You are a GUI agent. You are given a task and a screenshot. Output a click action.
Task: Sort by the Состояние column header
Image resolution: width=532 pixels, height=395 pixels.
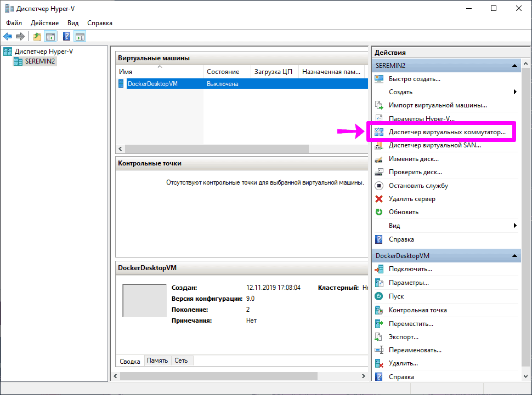(227, 72)
